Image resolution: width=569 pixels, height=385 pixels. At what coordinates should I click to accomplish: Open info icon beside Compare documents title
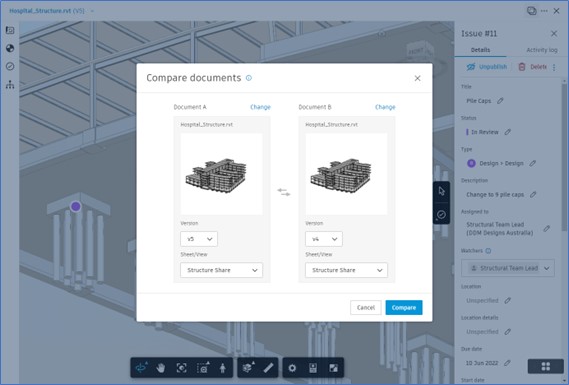[x=249, y=78]
